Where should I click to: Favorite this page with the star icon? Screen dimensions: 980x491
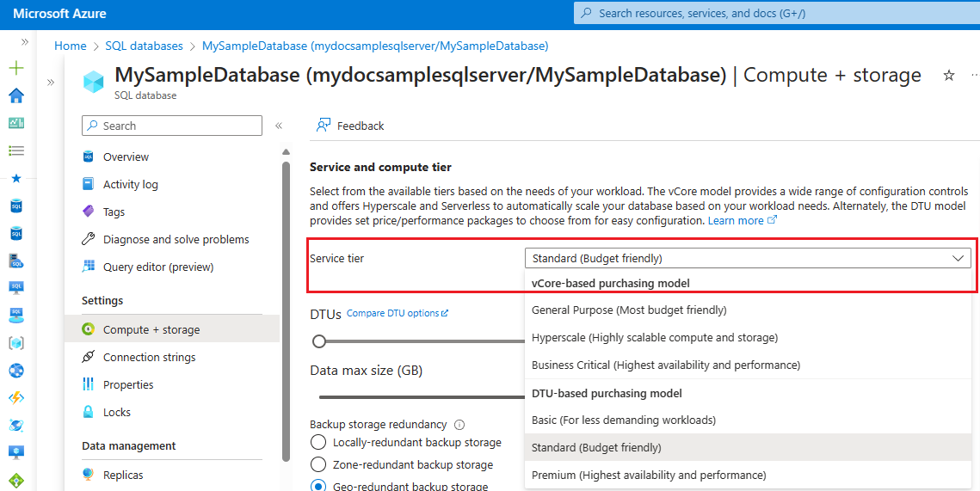pos(949,76)
